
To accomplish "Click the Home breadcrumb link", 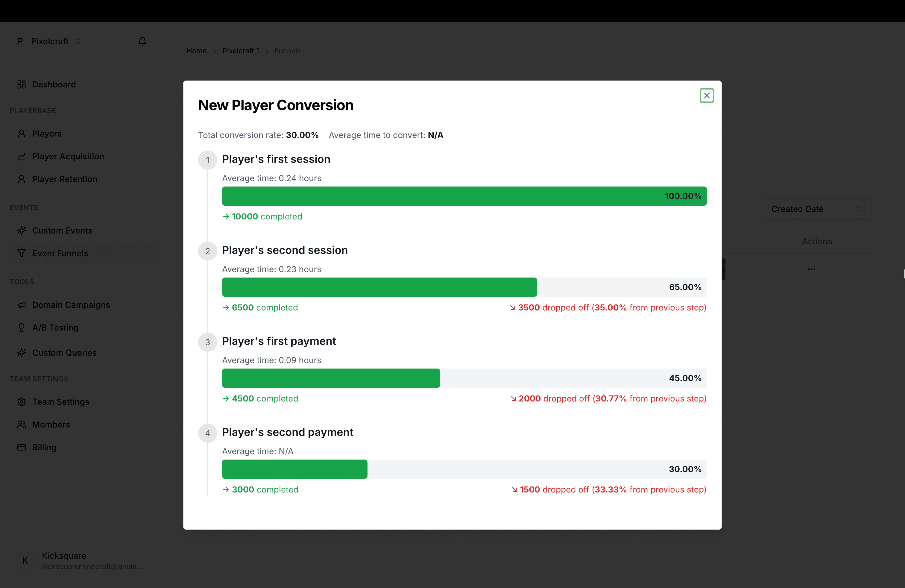I will pyautogui.click(x=196, y=51).
